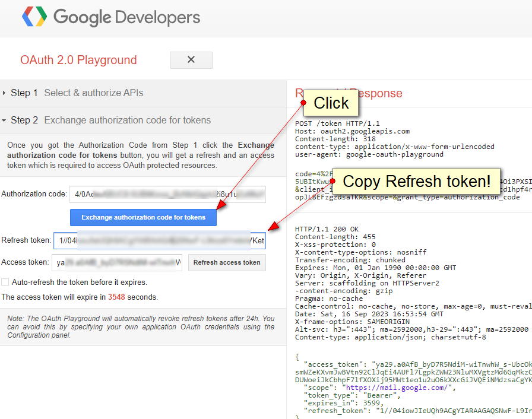Click the "access_token" JSON key line
Image resolution: width=532 pixels, height=419 pixels.
point(418,364)
